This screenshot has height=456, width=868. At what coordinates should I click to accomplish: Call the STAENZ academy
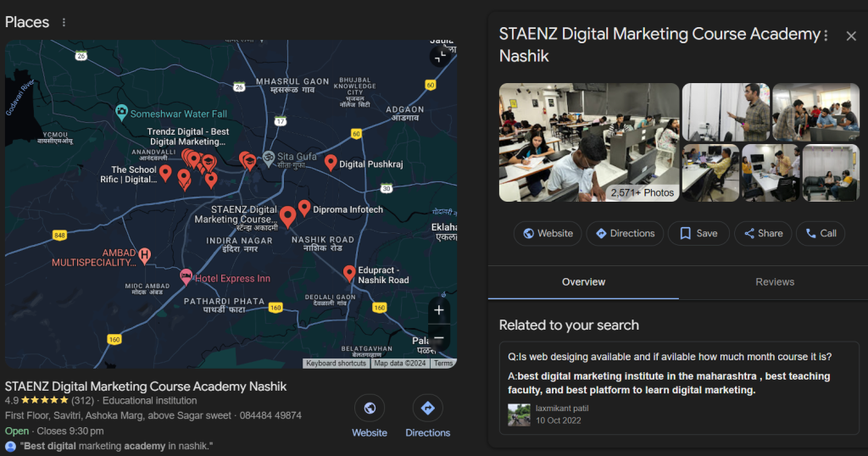pyautogui.click(x=821, y=234)
